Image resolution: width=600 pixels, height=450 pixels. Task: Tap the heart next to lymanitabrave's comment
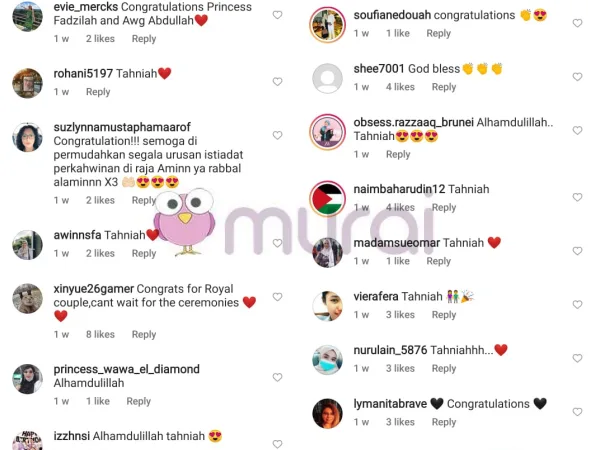pos(577,412)
